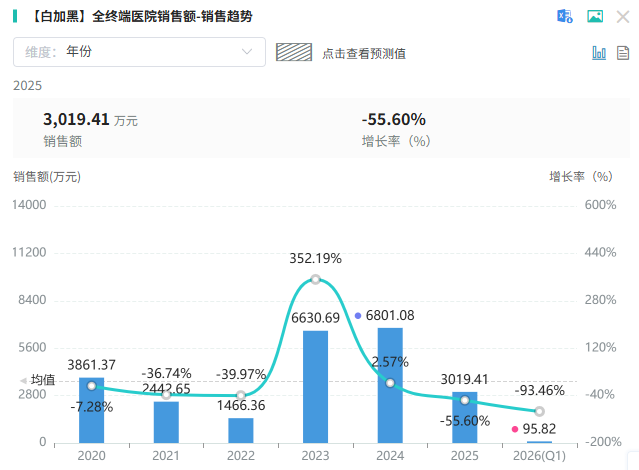Click the 均值 average line arrow marker

24,381
